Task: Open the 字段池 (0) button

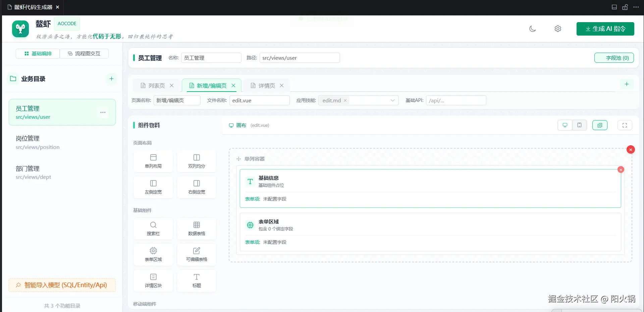Action: click(614, 58)
